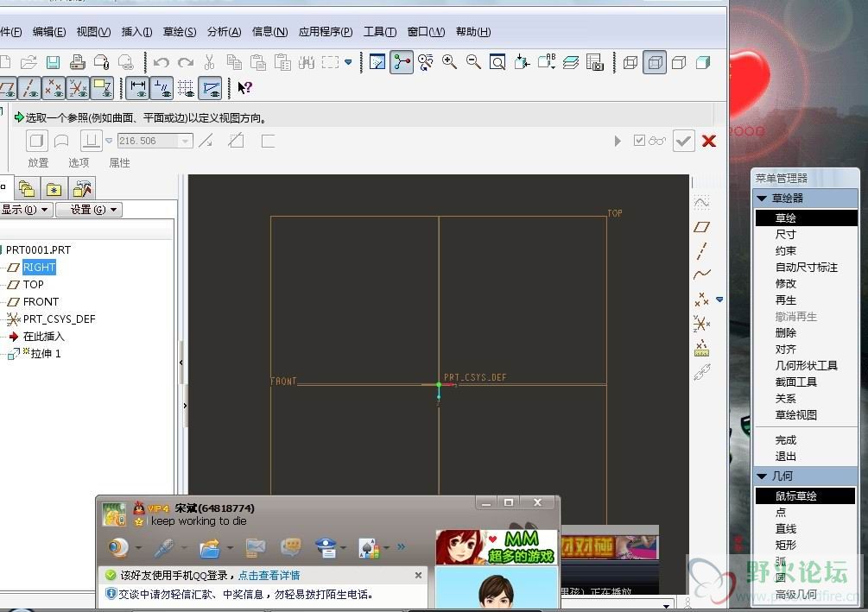This screenshot has height=612, width=868.
Task: Click the repaint screen icon
Action: 377,62
